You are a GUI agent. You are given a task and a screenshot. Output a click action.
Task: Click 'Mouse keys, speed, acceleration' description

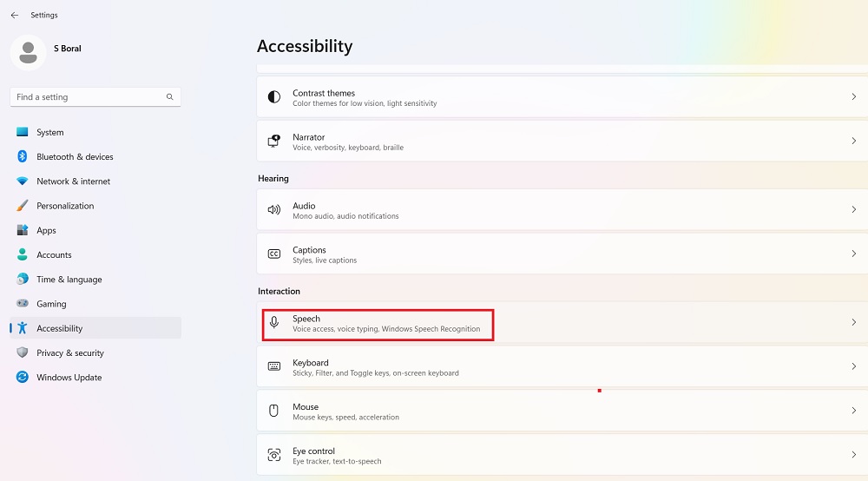pyautogui.click(x=345, y=418)
